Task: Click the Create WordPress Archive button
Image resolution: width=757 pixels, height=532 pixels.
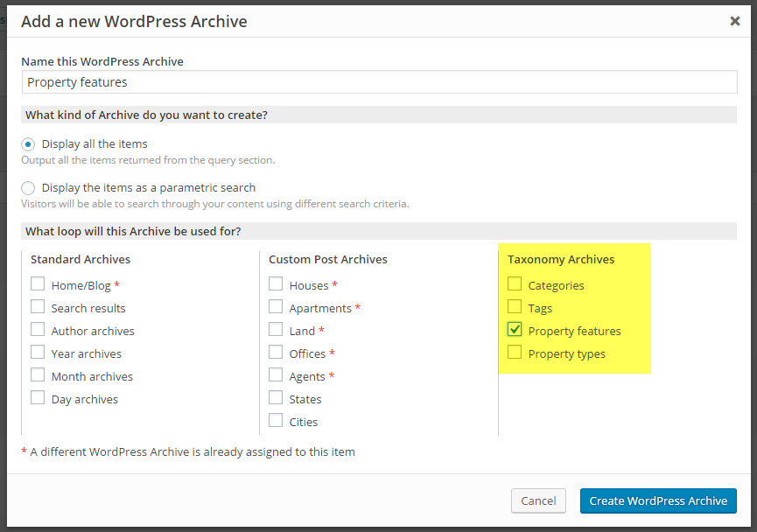Action: pos(658,501)
